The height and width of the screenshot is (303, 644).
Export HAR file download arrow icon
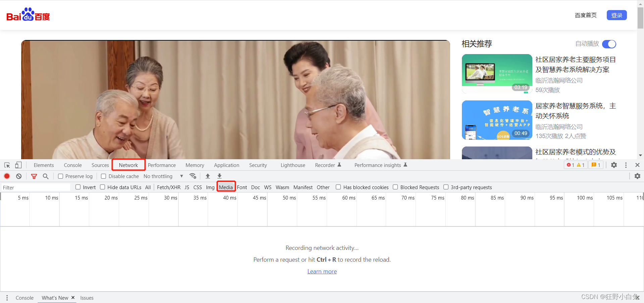point(219,176)
